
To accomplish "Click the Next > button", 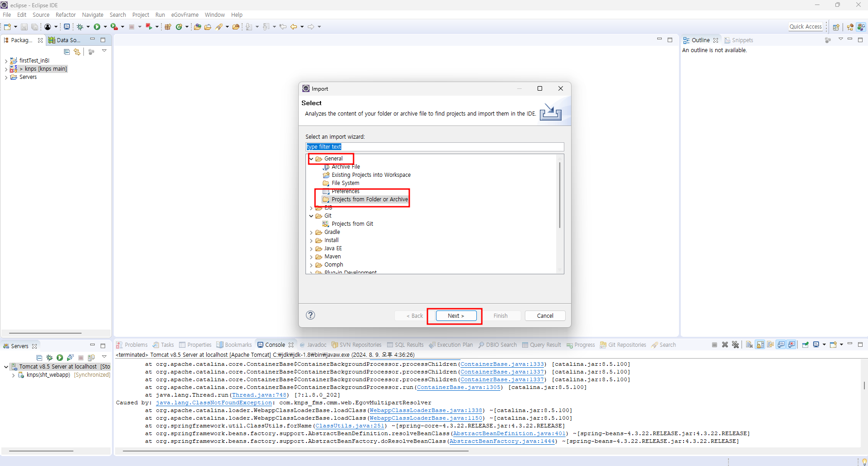I will coord(456,316).
